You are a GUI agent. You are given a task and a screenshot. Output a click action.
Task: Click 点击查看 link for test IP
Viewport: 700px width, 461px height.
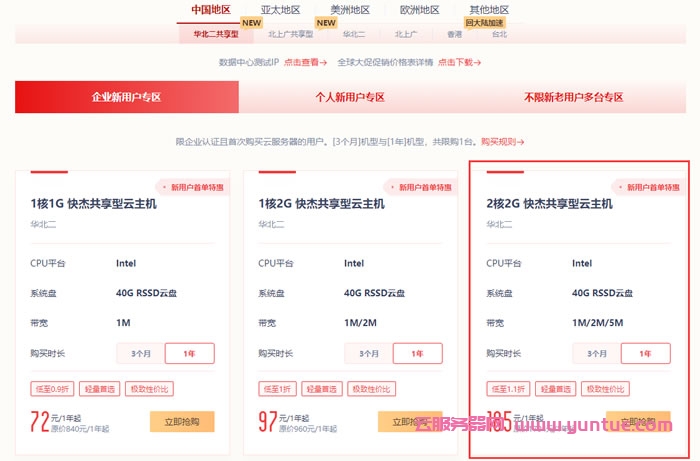click(305, 62)
